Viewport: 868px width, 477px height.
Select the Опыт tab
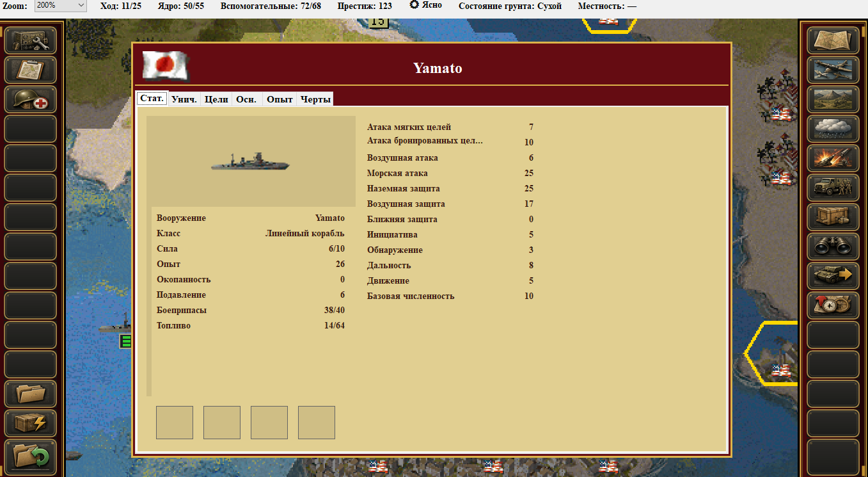(280, 99)
